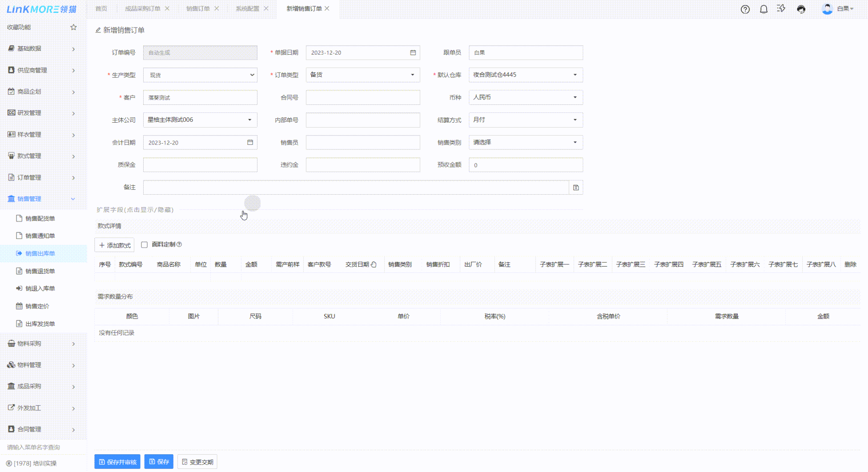Open calendar picker for 会计日期

[250, 143]
